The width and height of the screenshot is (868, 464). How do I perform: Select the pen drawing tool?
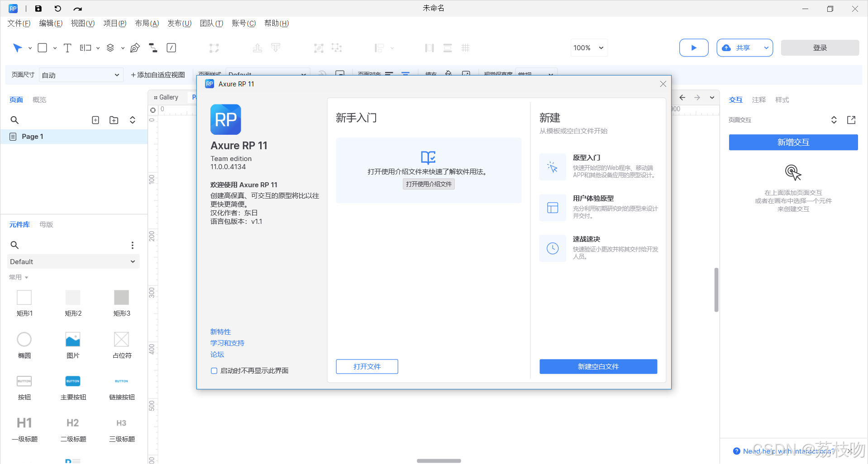coord(135,47)
